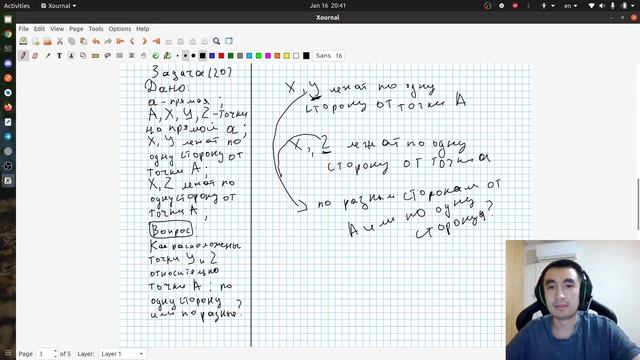
Task: Open Firefox from the dock
Action: point(8,107)
